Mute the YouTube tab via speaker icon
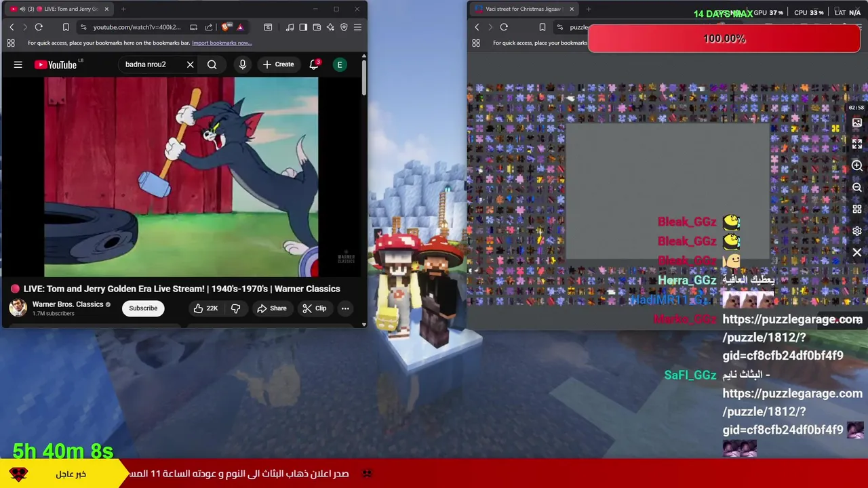The image size is (868, 488). [x=22, y=9]
